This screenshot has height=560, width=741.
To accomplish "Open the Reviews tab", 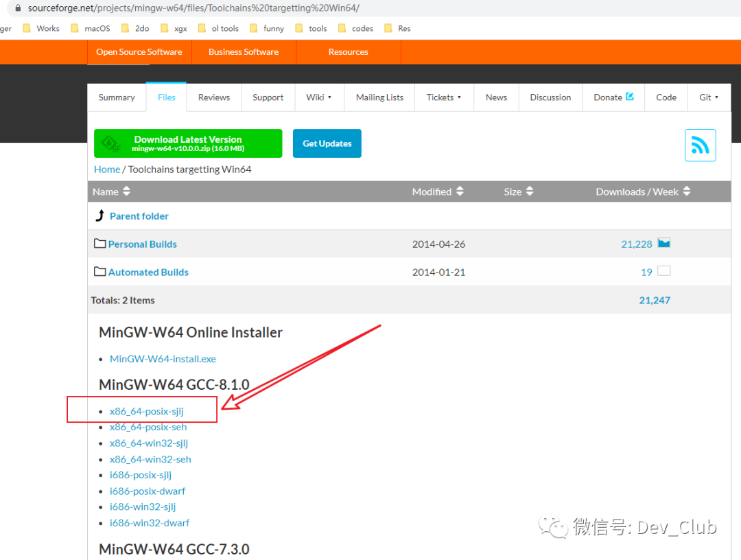I will point(214,97).
